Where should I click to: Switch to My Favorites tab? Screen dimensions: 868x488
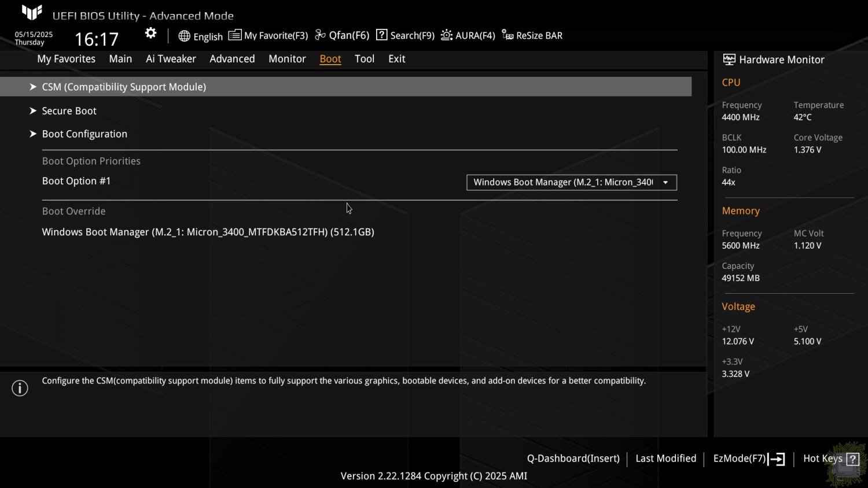pos(67,59)
